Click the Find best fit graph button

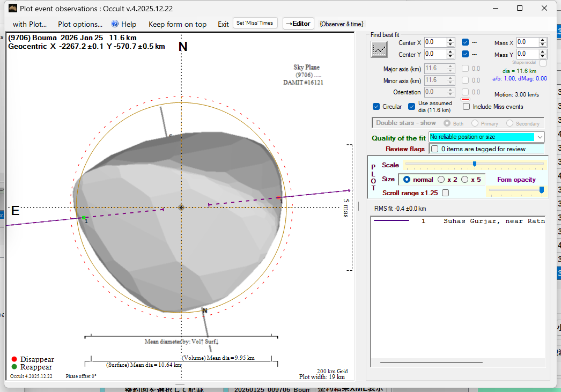[379, 49]
